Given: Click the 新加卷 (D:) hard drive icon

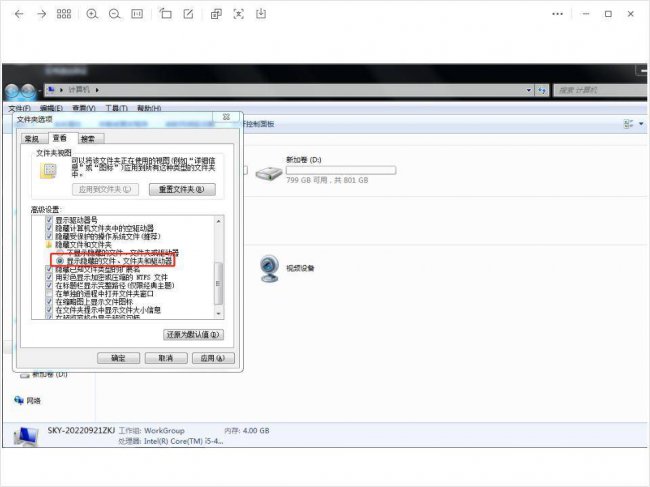Looking at the screenshot, I should [x=269, y=173].
